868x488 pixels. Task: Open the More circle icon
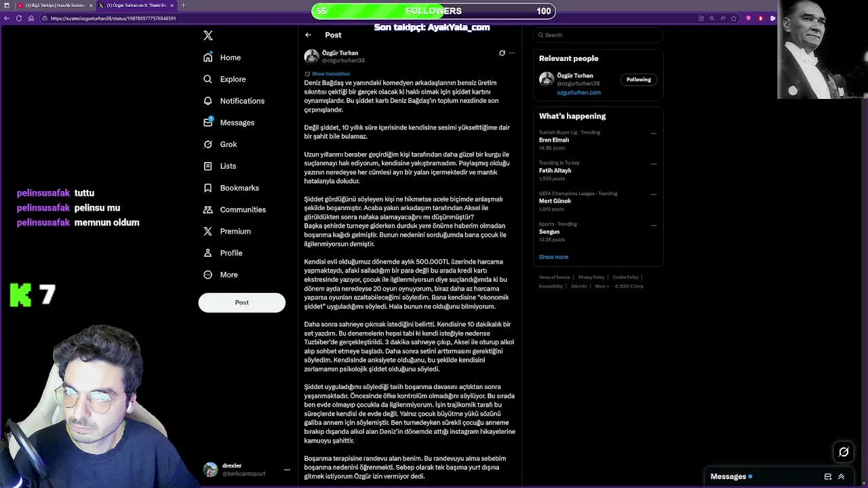pyautogui.click(x=208, y=274)
